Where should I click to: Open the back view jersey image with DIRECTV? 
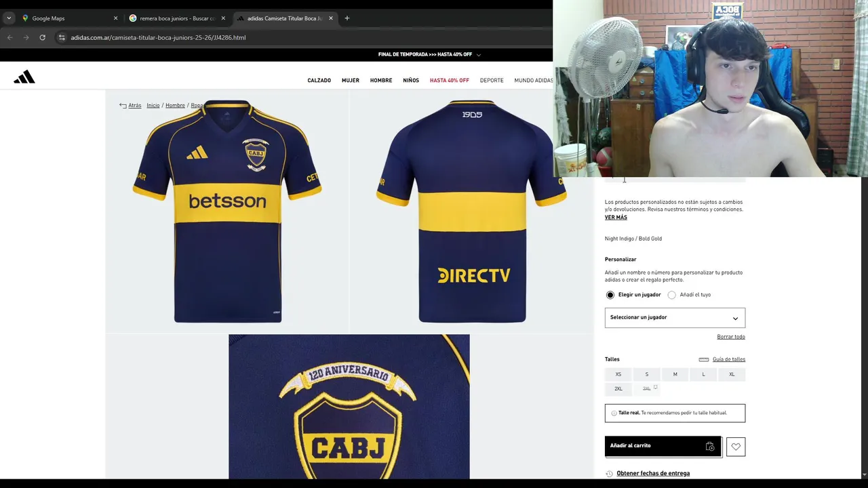[x=471, y=211]
